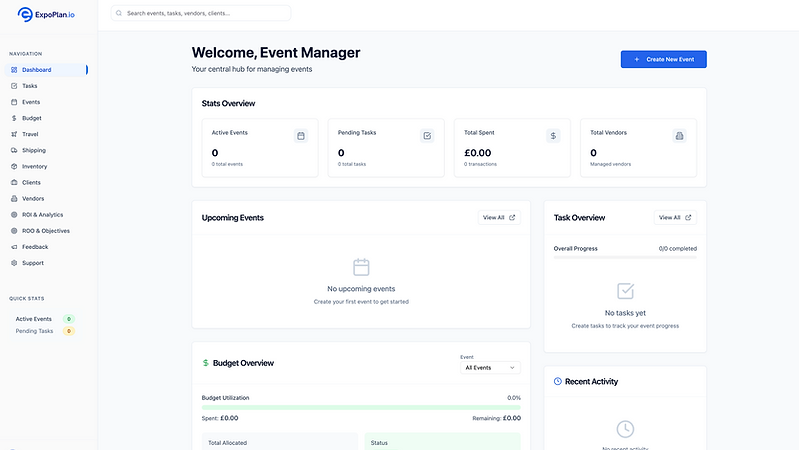This screenshot has height=450, width=799.
Task: Click the Pending Tasks stats card
Action: (x=386, y=148)
